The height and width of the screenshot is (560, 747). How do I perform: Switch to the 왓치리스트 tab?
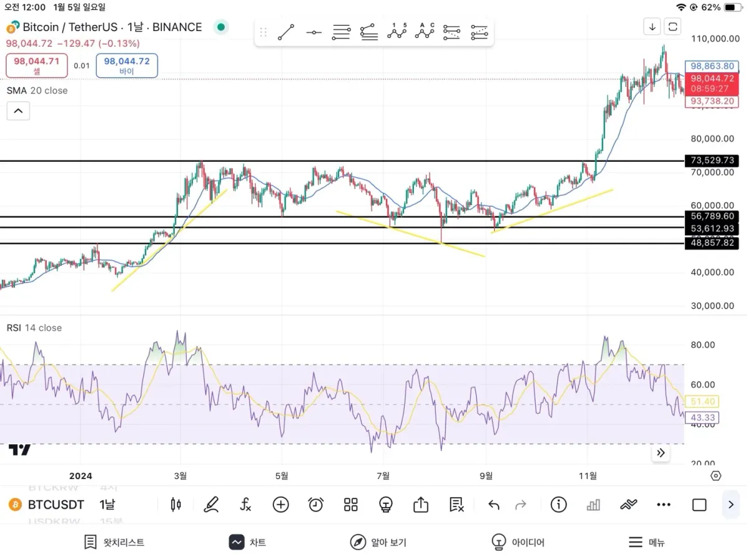[114, 543]
